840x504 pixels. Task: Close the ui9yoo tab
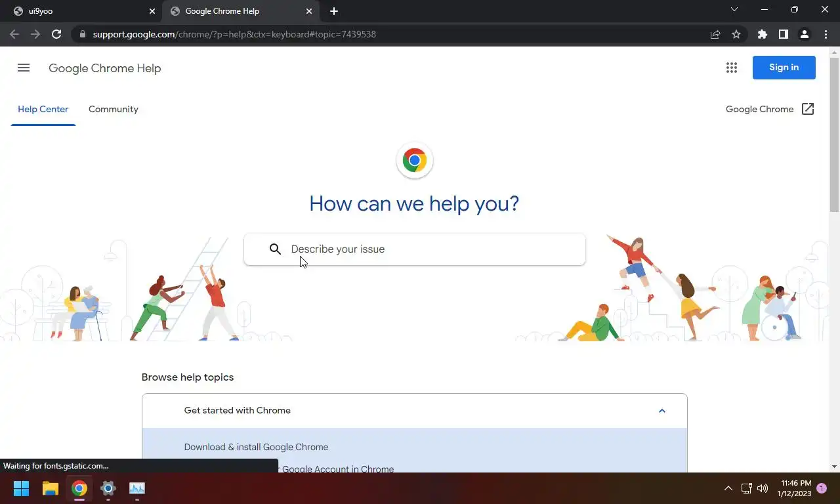pos(152,11)
